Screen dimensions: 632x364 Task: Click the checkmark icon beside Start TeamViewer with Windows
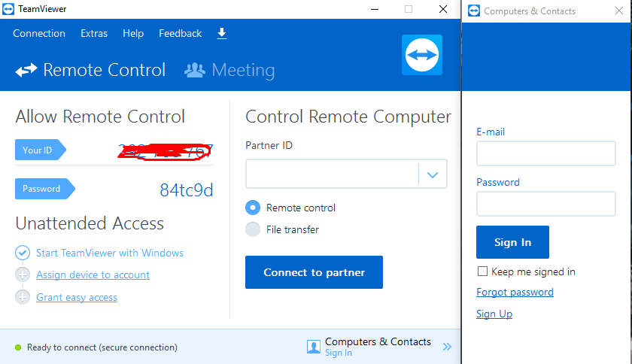[23, 253]
